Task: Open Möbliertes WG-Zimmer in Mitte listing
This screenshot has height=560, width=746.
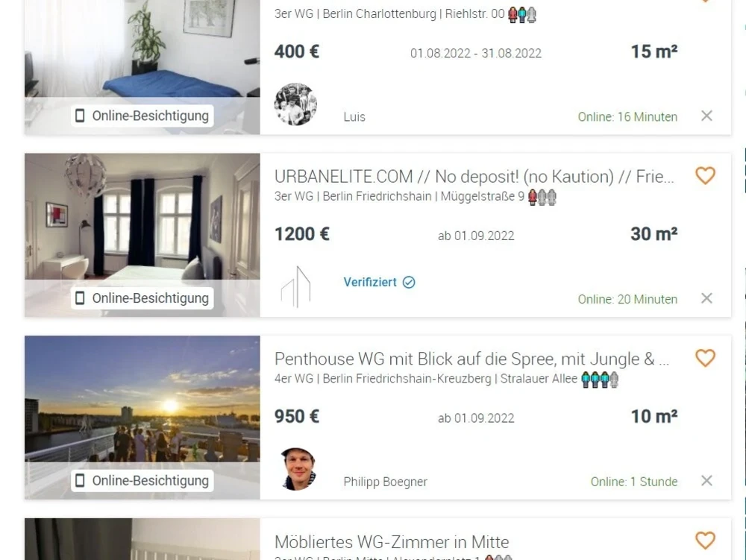Action: click(392, 541)
